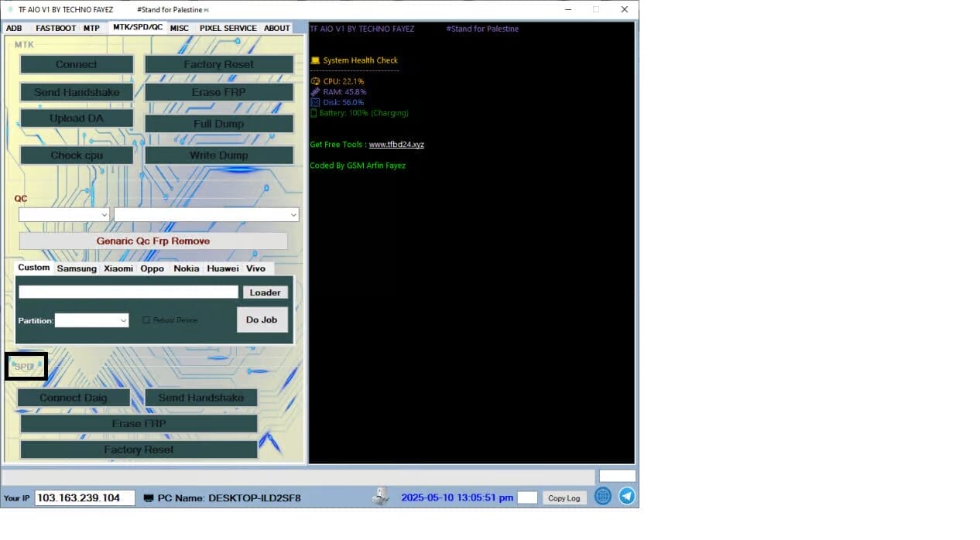Click the Battery status icon
980x540 pixels.
314,113
